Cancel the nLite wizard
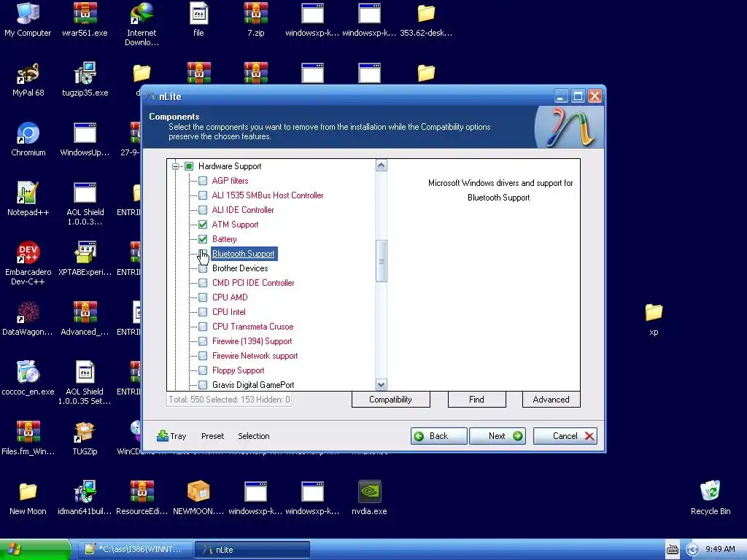This screenshot has width=747, height=560. pos(565,436)
